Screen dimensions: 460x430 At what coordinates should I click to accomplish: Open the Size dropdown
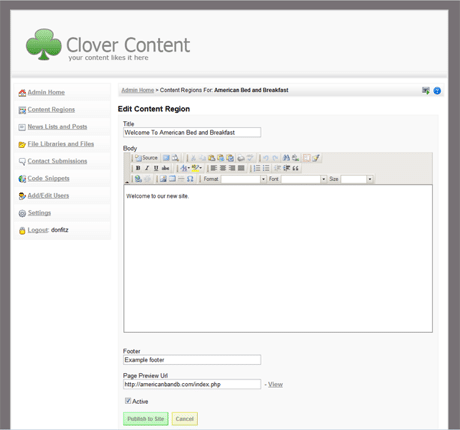pyautogui.click(x=357, y=179)
